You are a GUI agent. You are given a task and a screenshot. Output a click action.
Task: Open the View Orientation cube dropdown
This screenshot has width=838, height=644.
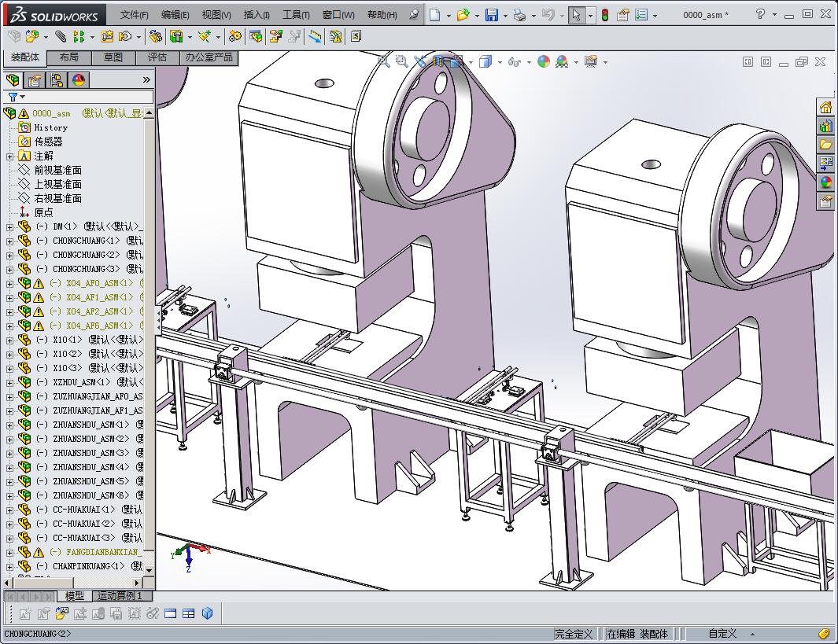[470, 61]
